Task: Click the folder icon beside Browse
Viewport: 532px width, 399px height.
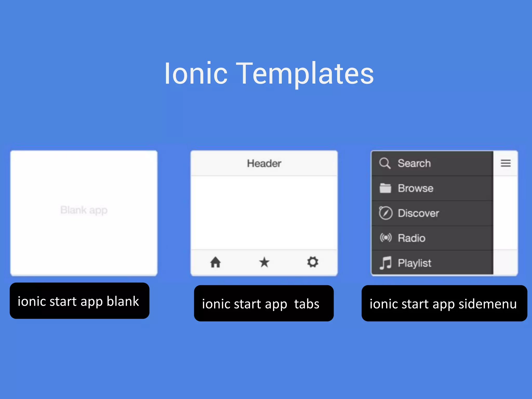Action: pyautogui.click(x=385, y=188)
